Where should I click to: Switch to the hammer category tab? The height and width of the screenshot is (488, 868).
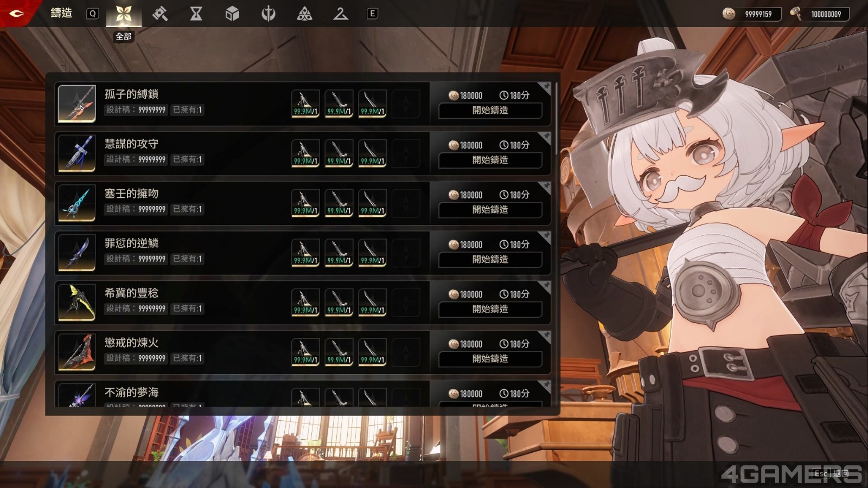160,14
